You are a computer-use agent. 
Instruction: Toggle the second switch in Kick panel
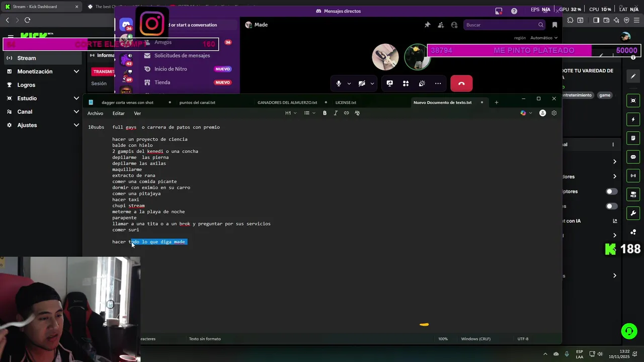click(x=611, y=206)
